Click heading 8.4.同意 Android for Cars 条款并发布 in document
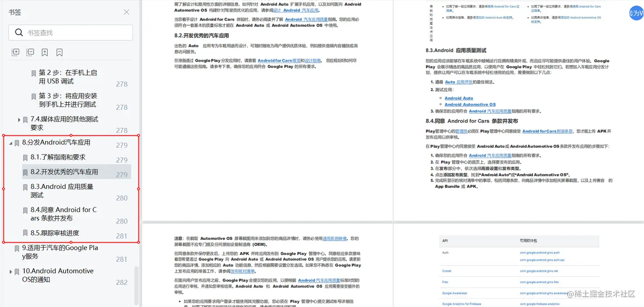The height and width of the screenshot is (307, 644). [472, 121]
